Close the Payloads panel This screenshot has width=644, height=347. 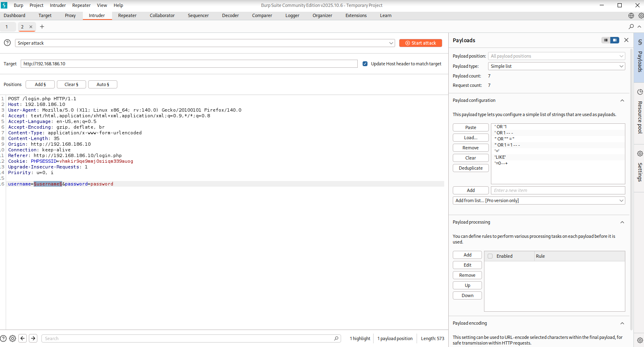(x=626, y=40)
